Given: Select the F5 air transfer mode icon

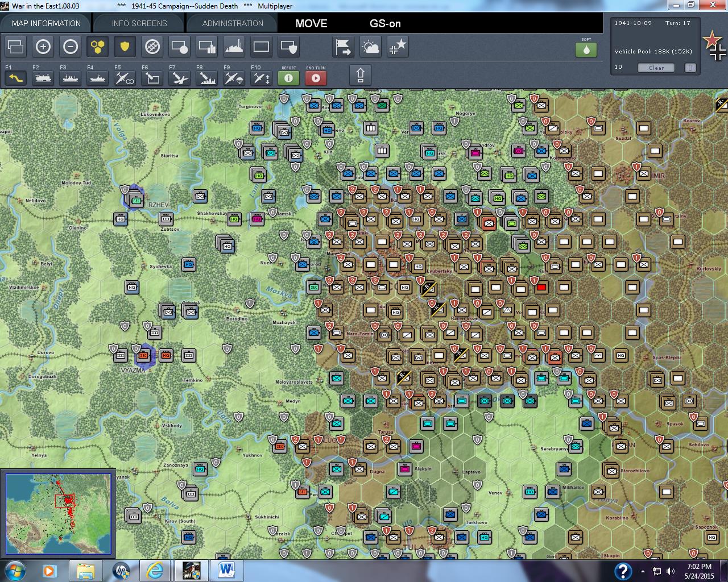Looking at the screenshot, I should pos(125,78).
